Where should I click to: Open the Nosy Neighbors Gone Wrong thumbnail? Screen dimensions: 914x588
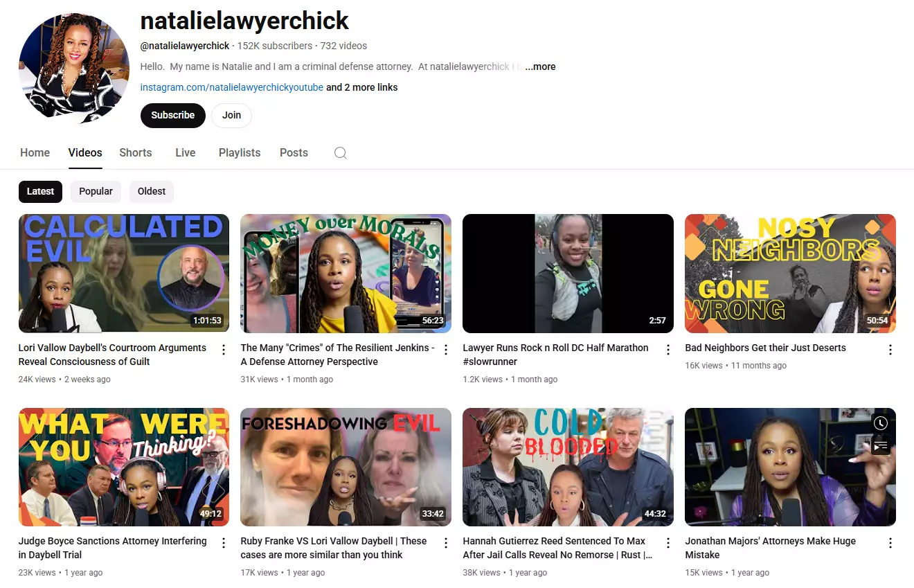(790, 274)
